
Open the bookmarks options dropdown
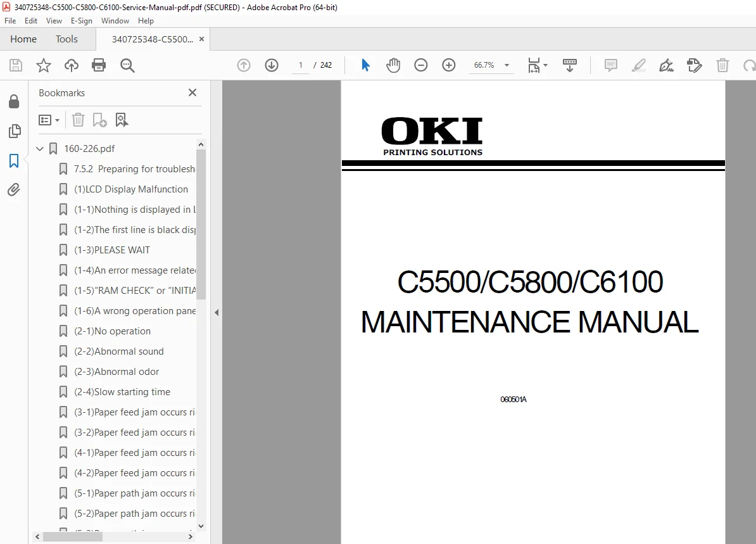point(49,120)
